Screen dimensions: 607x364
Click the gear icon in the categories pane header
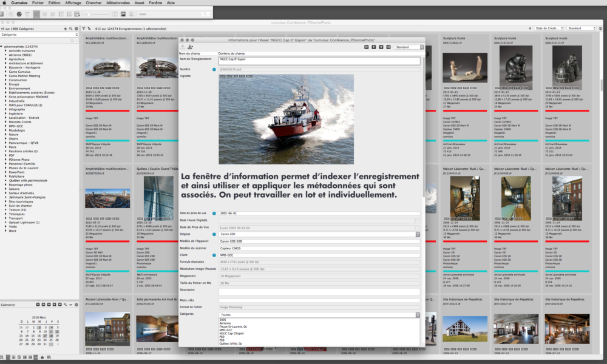click(76, 29)
